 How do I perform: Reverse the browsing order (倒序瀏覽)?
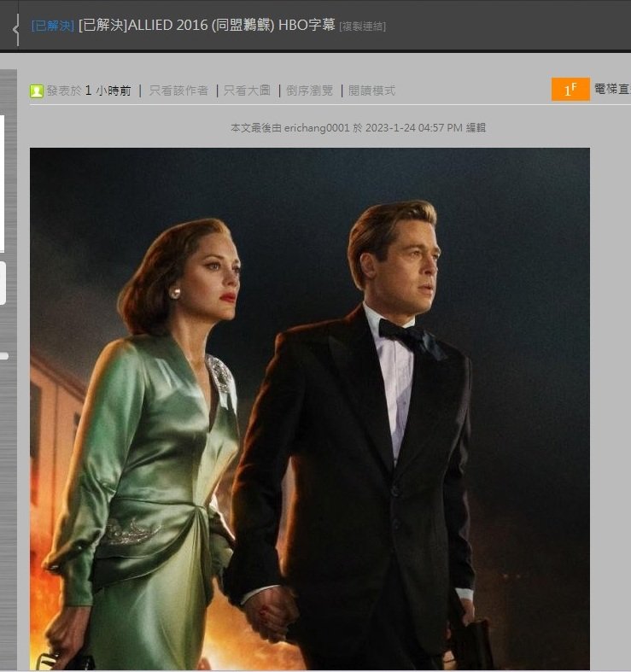pyautogui.click(x=309, y=91)
